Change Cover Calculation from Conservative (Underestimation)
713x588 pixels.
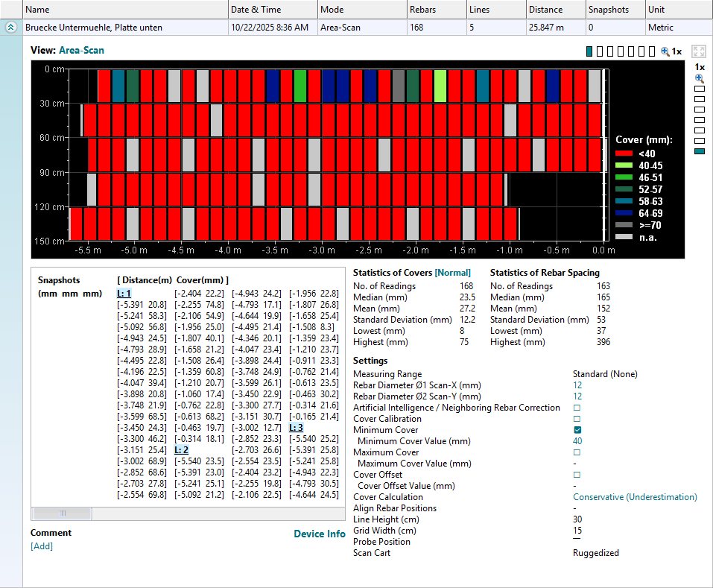[634, 497]
